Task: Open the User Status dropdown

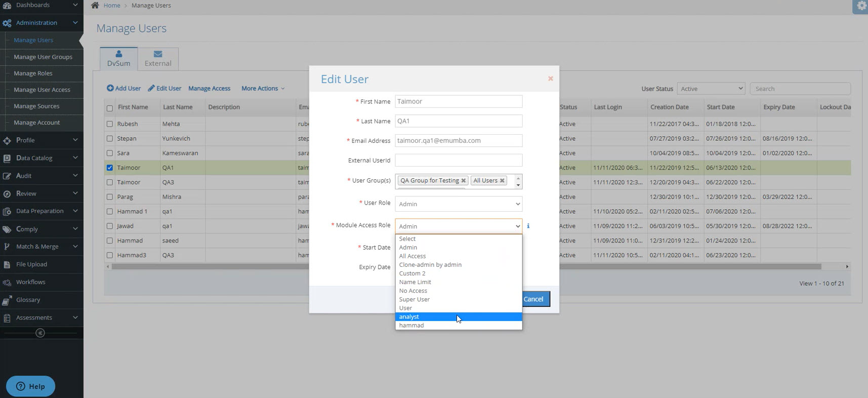Action: coord(711,89)
